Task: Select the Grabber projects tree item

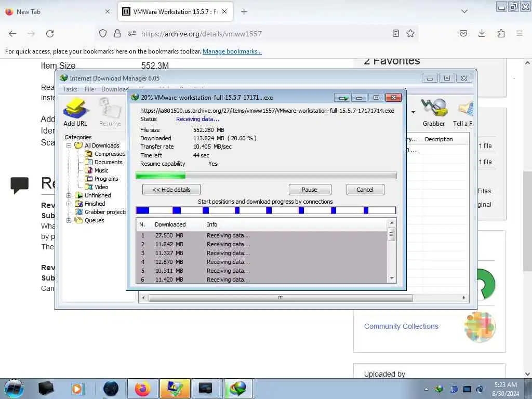Action: (100, 212)
